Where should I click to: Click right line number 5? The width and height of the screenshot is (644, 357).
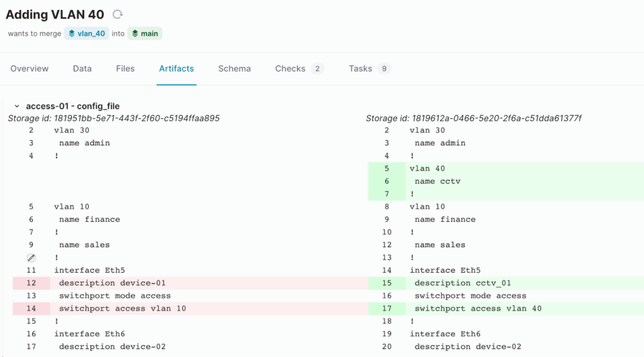(x=387, y=168)
